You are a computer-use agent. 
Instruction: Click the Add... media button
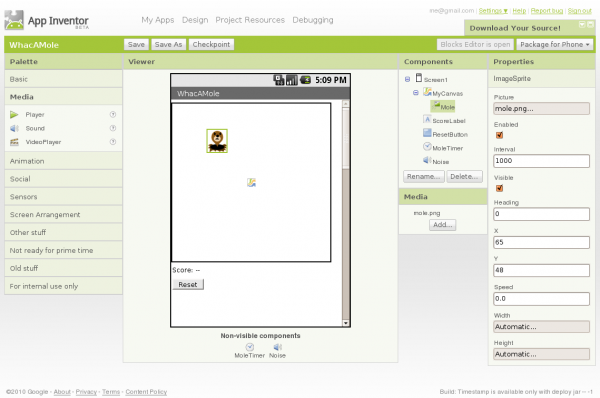[x=443, y=225]
